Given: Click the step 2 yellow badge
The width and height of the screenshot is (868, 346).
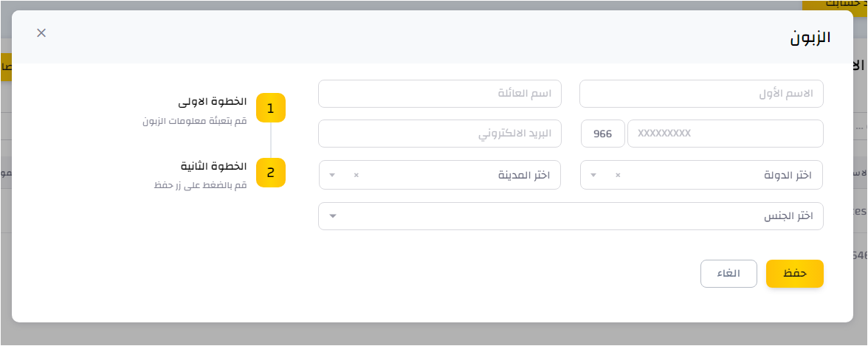Looking at the screenshot, I should click(x=270, y=173).
